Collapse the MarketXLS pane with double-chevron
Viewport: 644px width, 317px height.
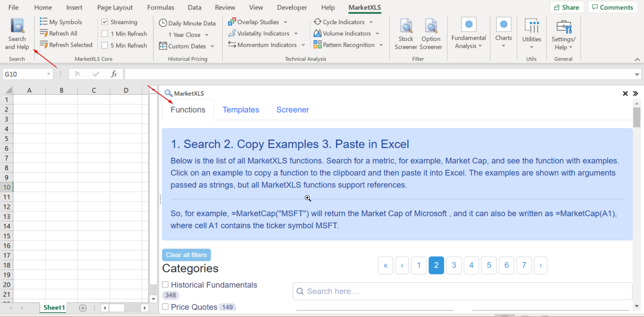636,94
